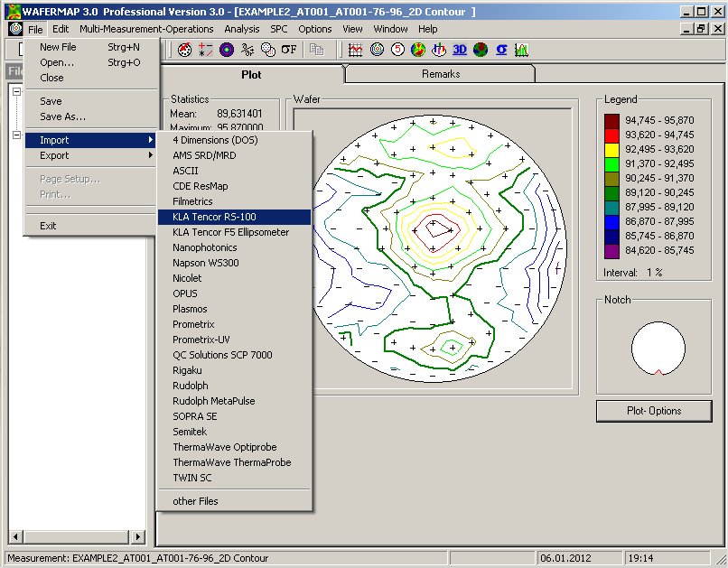The height and width of the screenshot is (568, 728).
Task: Select the histogram chart toolbar icon
Action: coord(522,50)
